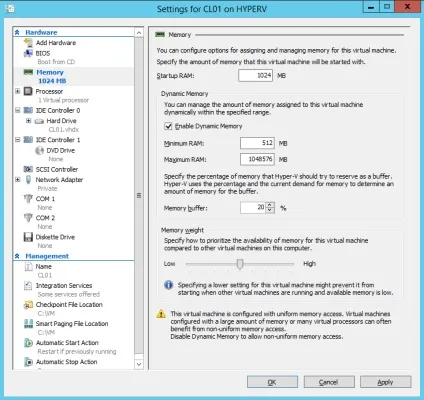Click the Checkpoint File Location icon
Viewport: 424px width, 400px height.
point(28,305)
